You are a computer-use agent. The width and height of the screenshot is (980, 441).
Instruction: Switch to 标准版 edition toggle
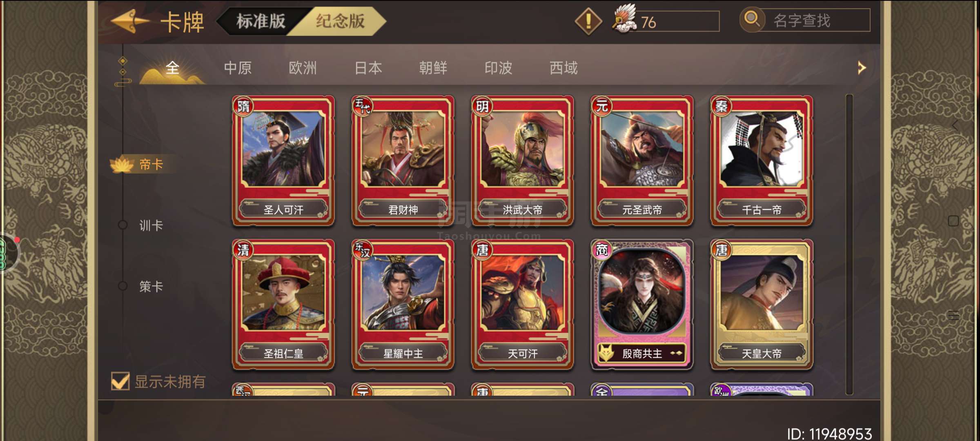(x=261, y=21)
